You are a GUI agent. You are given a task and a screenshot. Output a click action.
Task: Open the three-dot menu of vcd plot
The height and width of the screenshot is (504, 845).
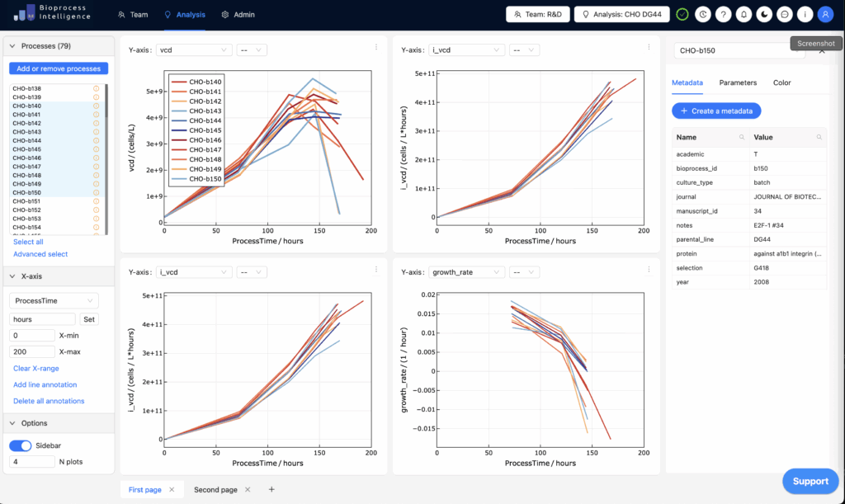[376, 47]
